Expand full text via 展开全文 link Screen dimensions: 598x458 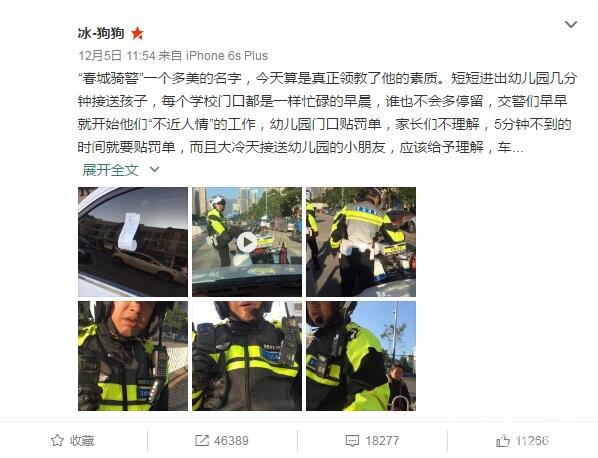110,170
